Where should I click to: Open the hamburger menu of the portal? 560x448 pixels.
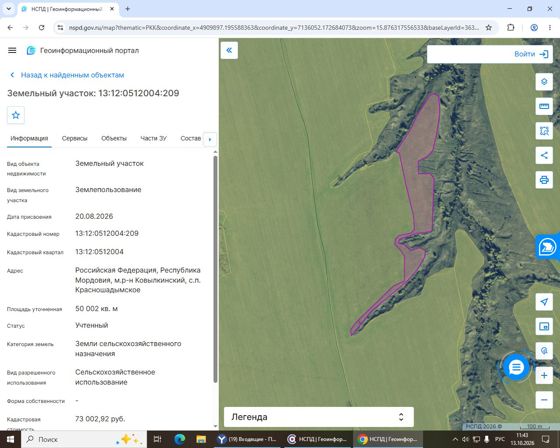pyautogui.click(x=12, y=50)
